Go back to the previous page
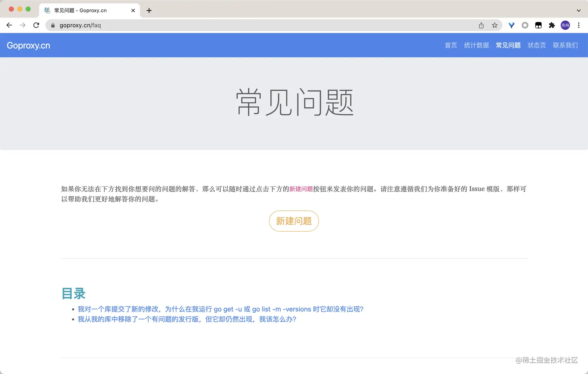Screen dimensions: 588x374 [9, 25]
